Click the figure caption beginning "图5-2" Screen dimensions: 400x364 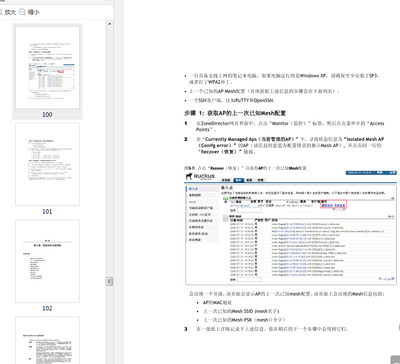245,168
